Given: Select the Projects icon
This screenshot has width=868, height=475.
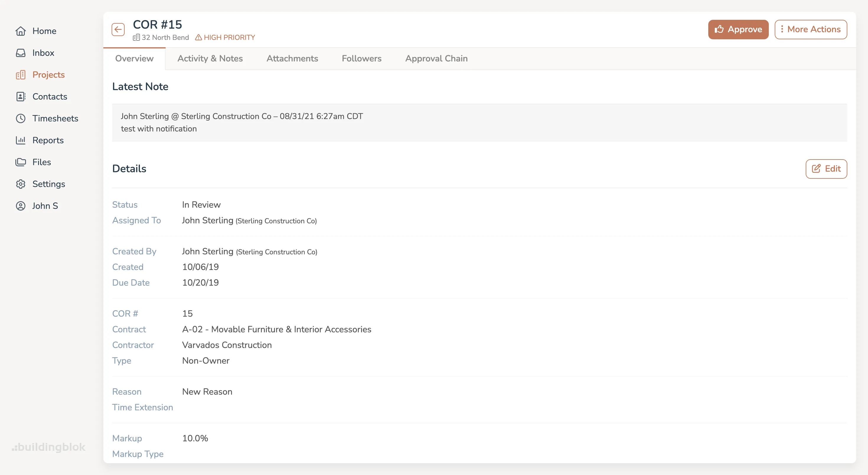Looking at the screenshot, I should [x=21, y=74].
